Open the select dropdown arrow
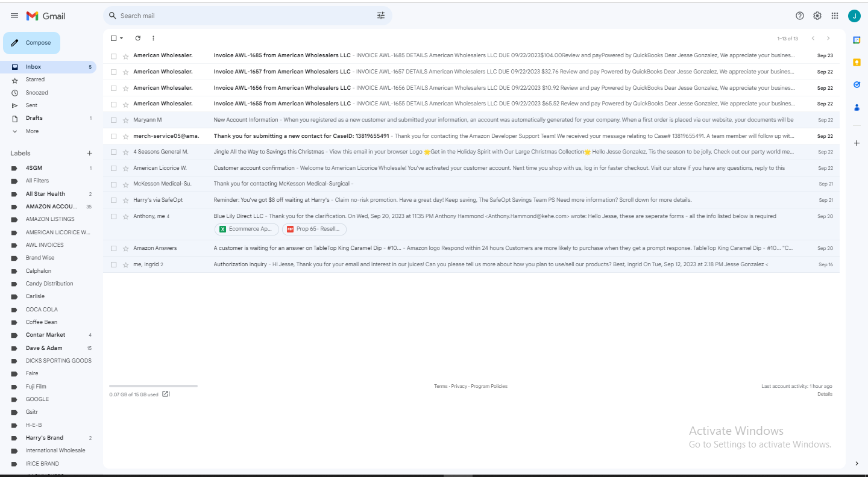 (121, 39)
